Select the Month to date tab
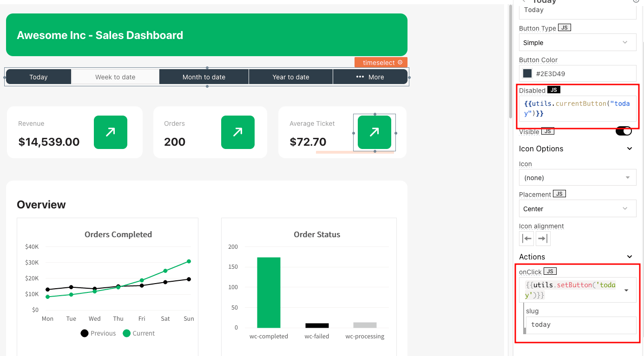Viewport: 644px width, 356px height. (x=204, y=77)
